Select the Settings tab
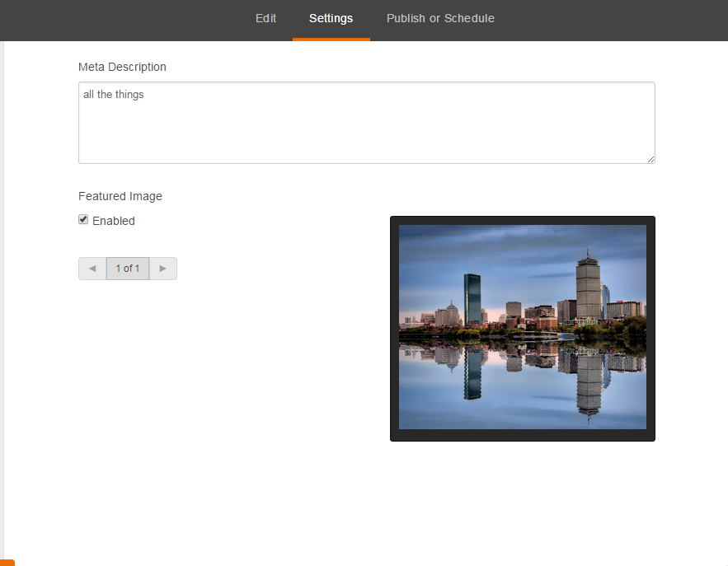The width and height of the screenshot is (728, 566). coord(331,18)
